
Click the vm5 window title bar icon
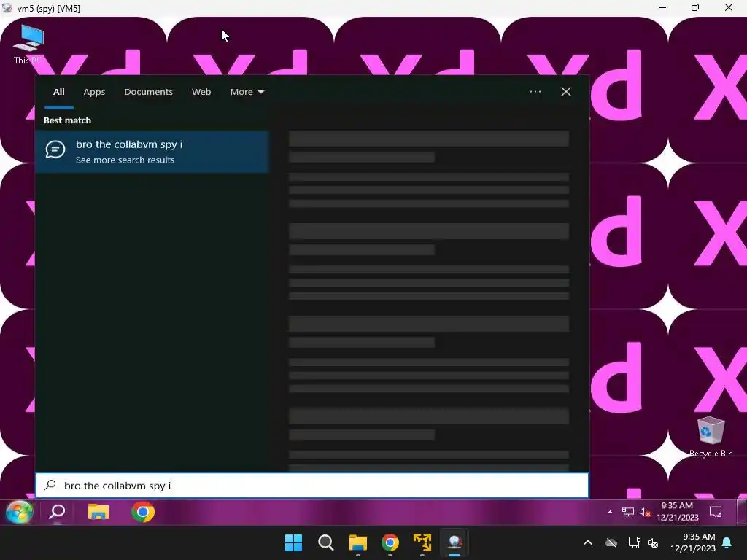pos(7,7)
